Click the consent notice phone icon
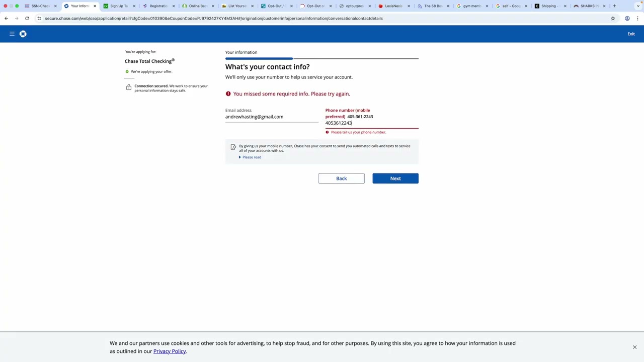Viewport: 644px width, 362px height. (233, 147)
